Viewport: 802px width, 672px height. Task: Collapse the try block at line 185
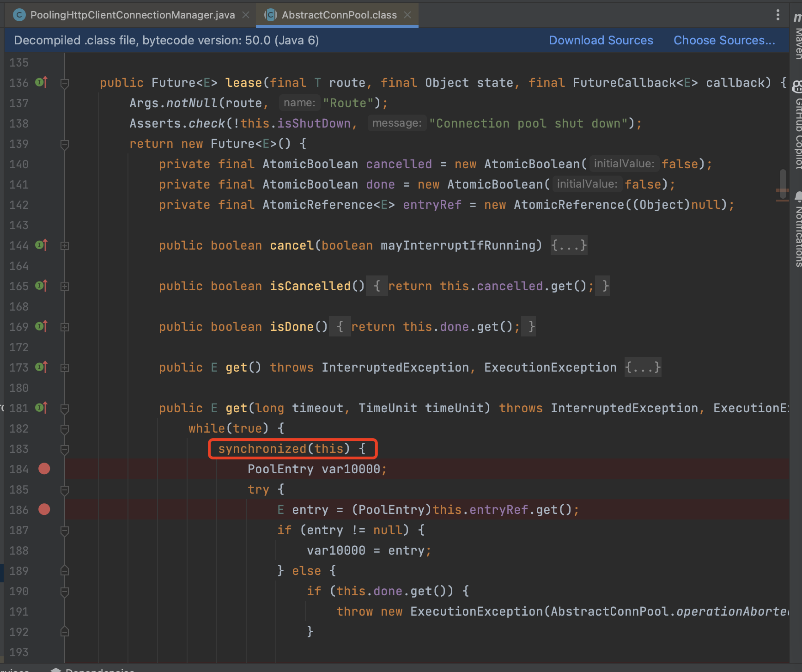point(65,490)
